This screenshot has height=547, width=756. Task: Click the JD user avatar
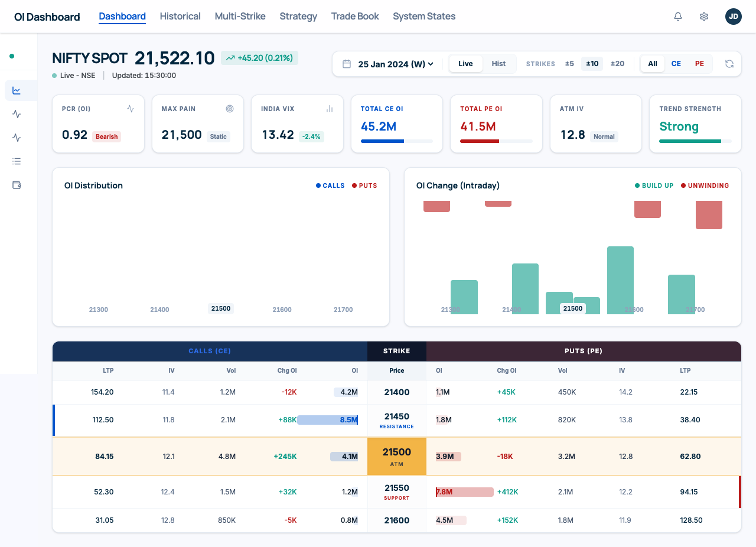pyautogui.click(x=734, y=17)
